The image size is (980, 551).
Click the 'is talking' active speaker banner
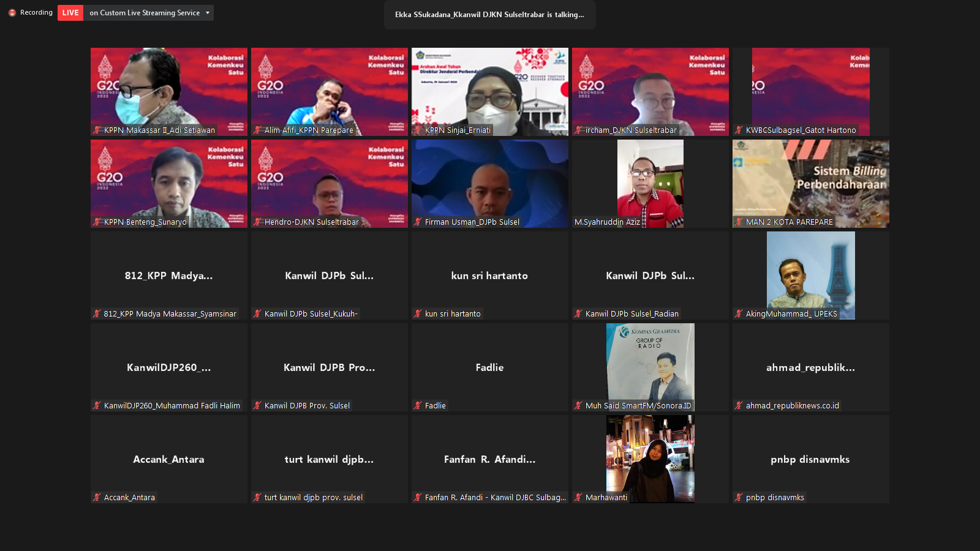click(x=489, y=15)
